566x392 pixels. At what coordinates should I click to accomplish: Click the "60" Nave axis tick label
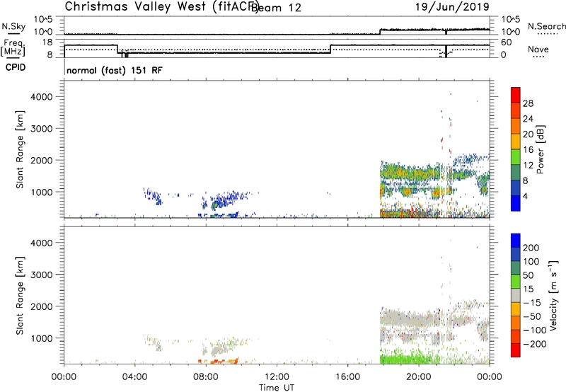point(507,42)
